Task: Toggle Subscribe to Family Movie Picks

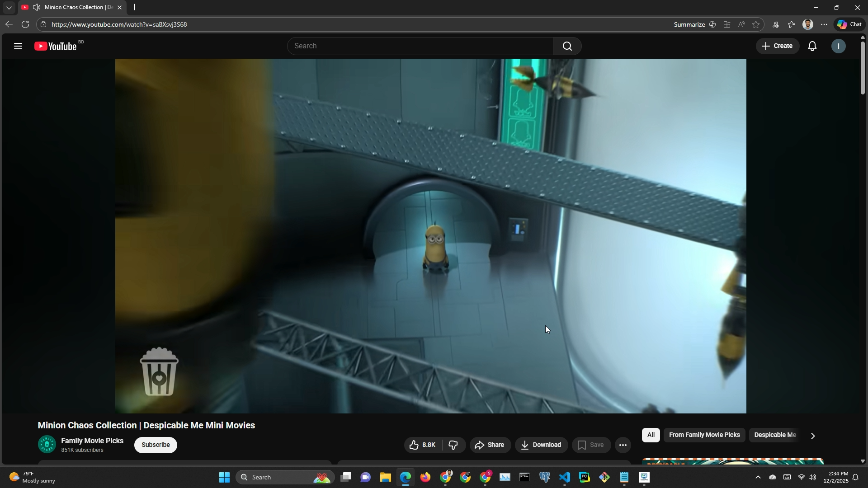Action: pos(156,445)
